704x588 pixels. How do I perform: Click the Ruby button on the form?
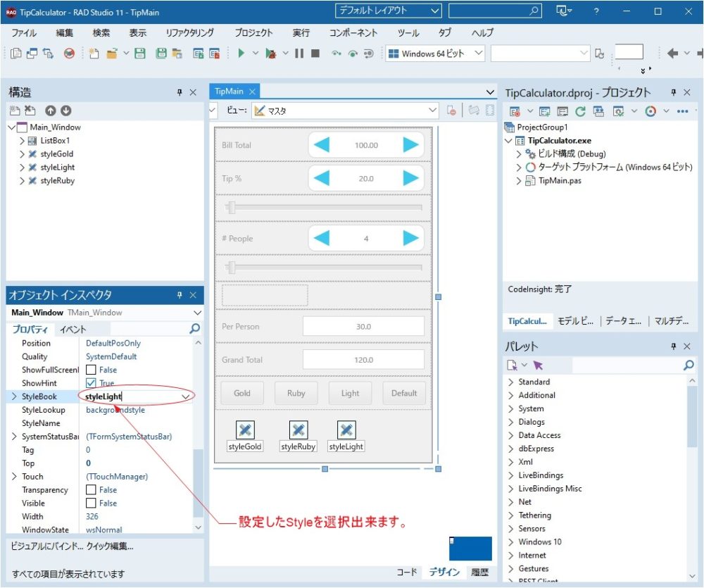coord(296,393)
